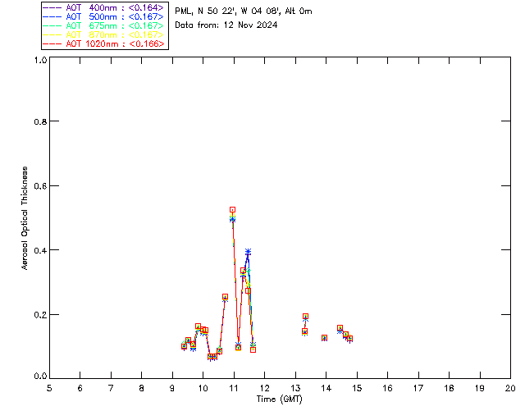Click the 20 hour x-axis label
This screenshot has width=525, height=420.
510,388
